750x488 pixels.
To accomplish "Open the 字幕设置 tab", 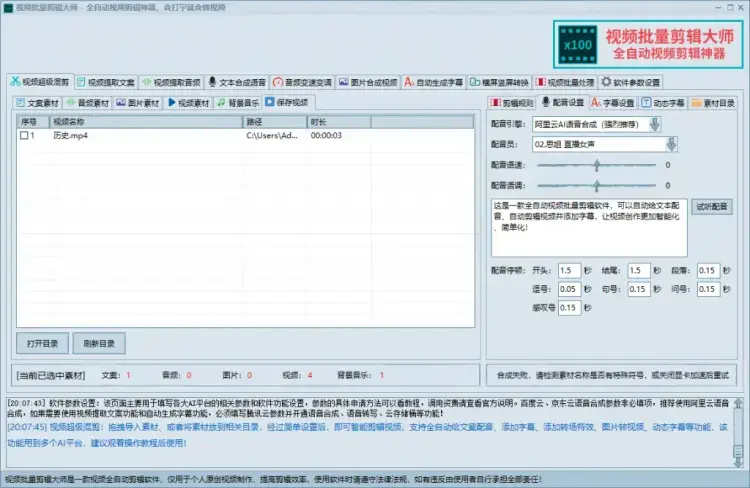I will pos(613,102).
